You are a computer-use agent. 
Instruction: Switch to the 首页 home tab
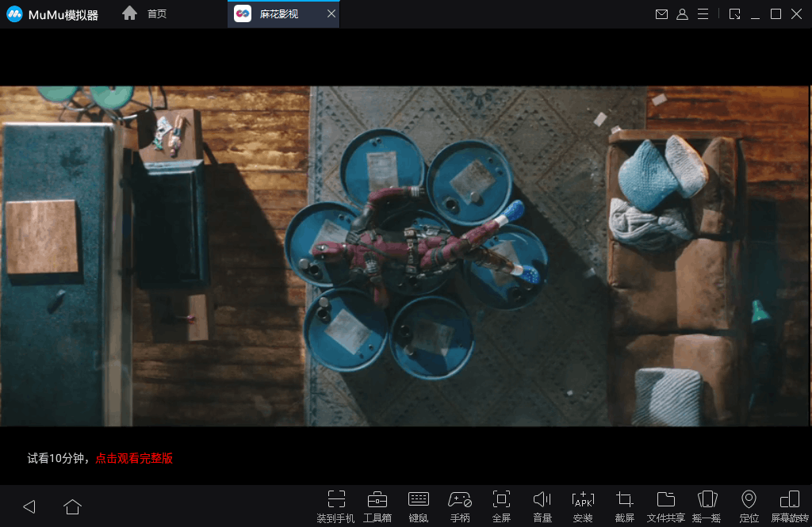click(x=145, y=14)
